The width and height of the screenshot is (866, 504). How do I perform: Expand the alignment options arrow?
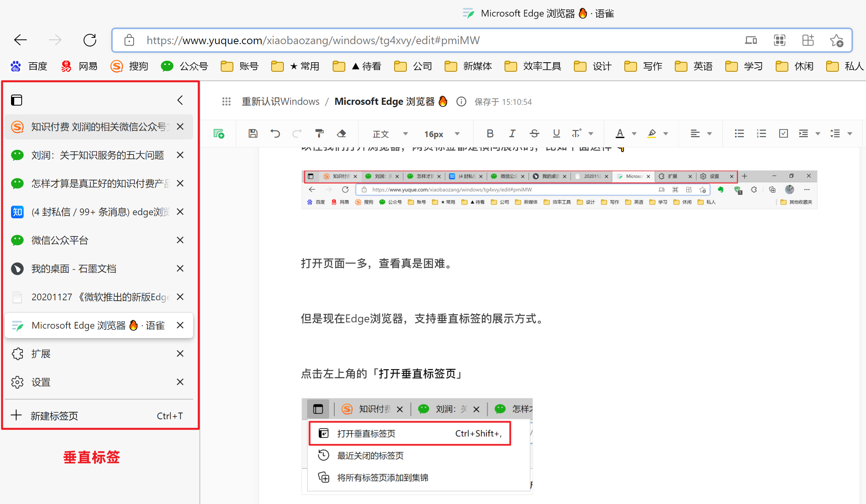[x=710, y=134]
